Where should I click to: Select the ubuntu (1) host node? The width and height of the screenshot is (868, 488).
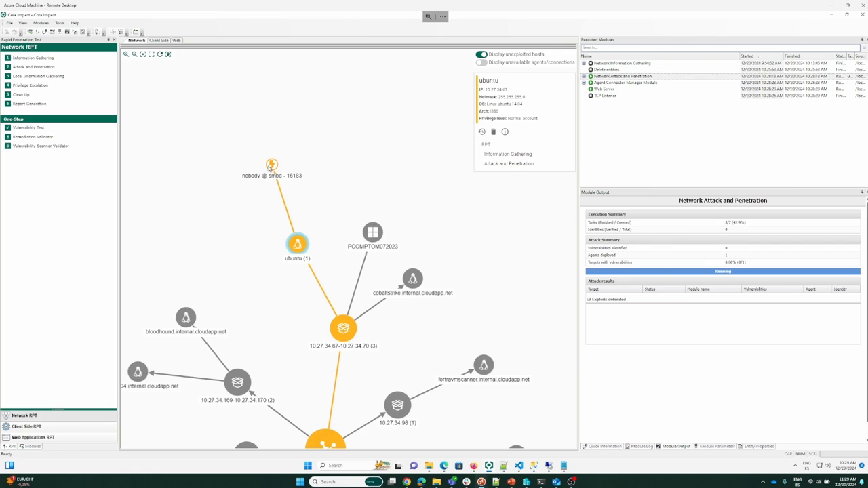coord(297,244)
